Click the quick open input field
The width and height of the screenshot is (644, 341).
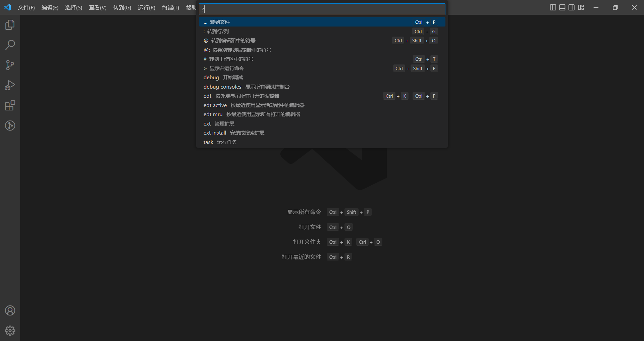[x=322, y=9]
